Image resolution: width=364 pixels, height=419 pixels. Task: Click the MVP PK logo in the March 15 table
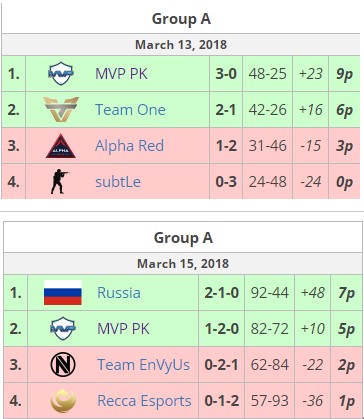(63, 329)
